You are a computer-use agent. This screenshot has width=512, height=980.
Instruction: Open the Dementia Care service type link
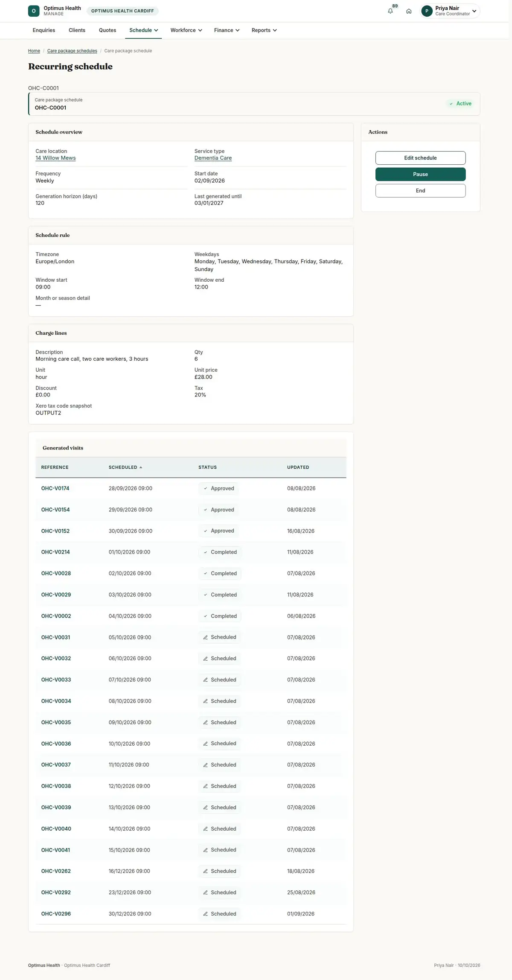[x=213, y=158]
